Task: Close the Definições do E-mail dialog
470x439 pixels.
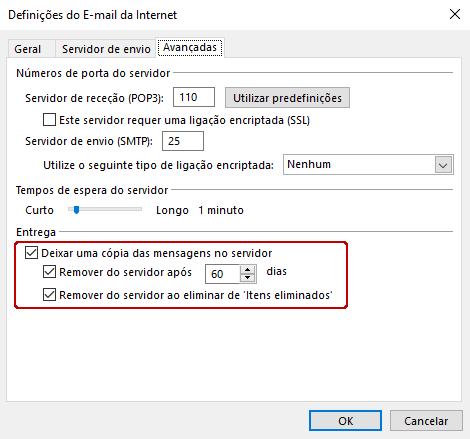Action: (455, 14)
